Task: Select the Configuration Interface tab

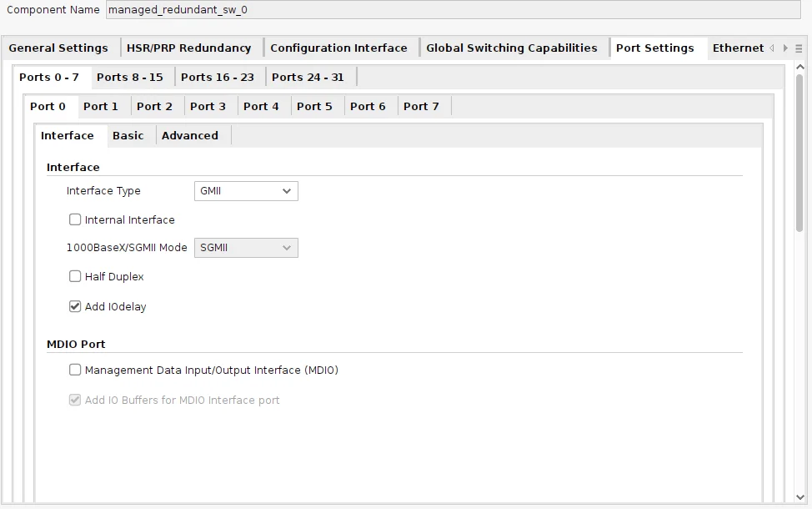Action: 338,48
